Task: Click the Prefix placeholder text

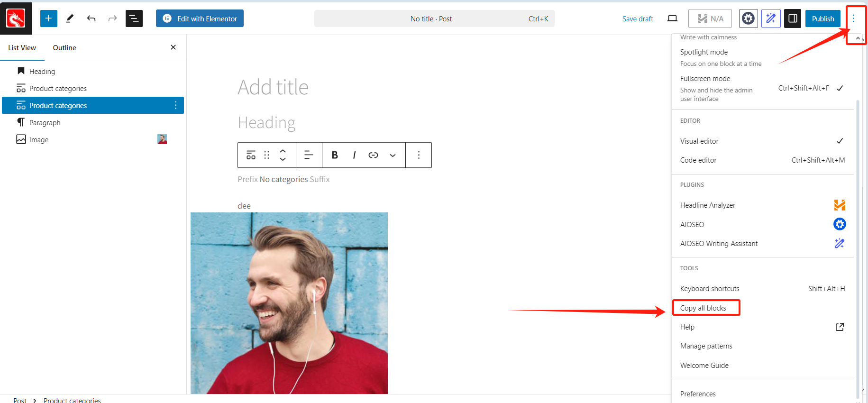Action: (x=247, y=179)
